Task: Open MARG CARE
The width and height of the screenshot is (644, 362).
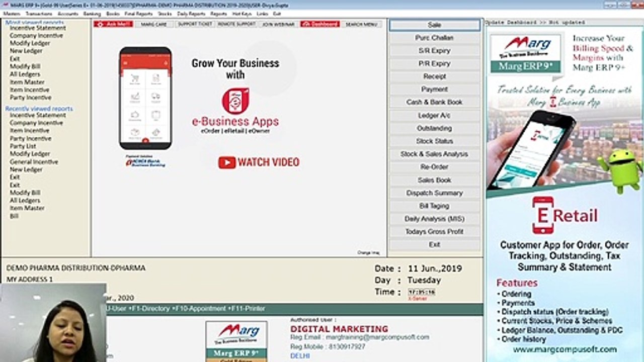Action: 153,24
